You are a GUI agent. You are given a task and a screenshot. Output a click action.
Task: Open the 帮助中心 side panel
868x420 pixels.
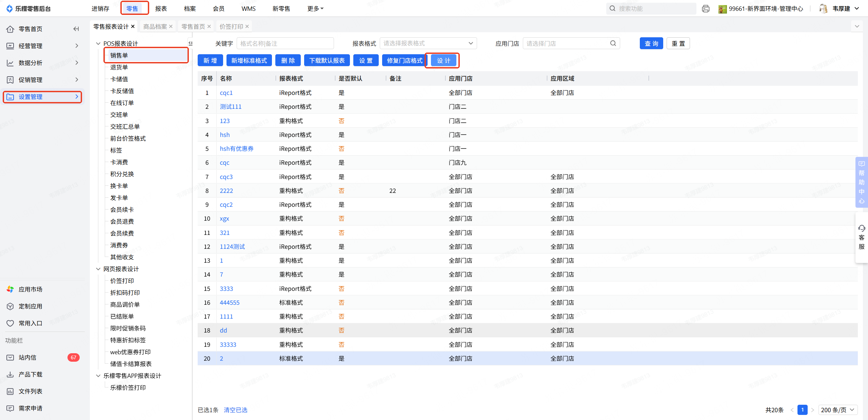(861, 182)
